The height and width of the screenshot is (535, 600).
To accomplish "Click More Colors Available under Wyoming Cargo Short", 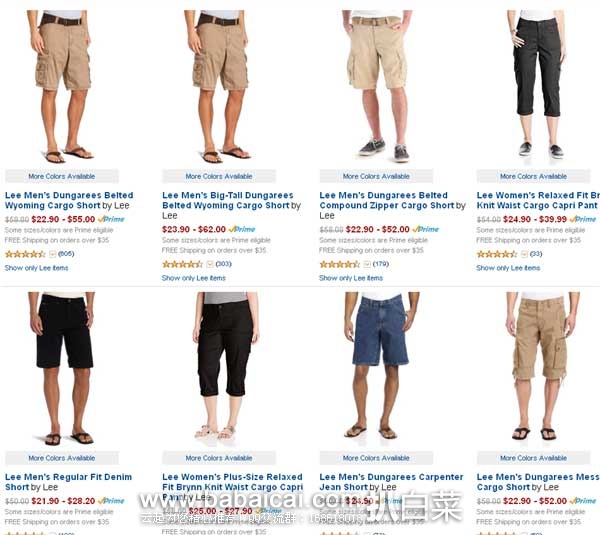I will (62, 176).
